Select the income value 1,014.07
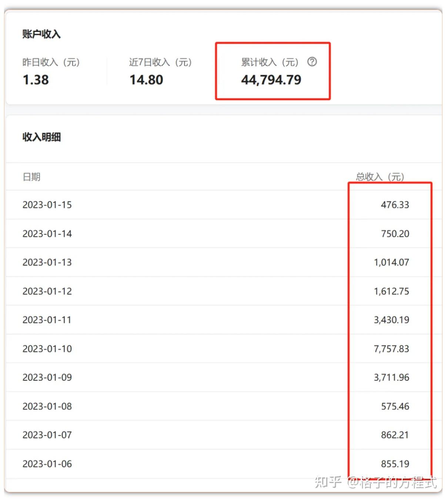This screenshot has height=500, width=448. coord(392,262)
